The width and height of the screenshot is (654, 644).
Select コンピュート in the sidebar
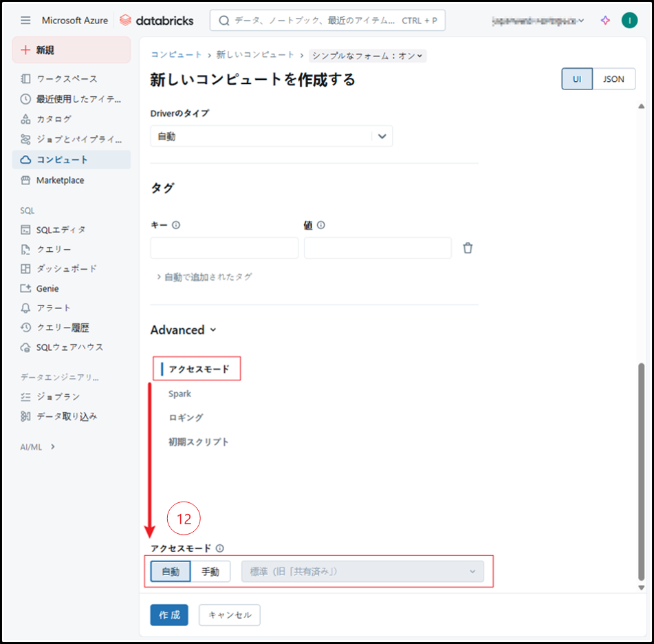coord(72,160)
